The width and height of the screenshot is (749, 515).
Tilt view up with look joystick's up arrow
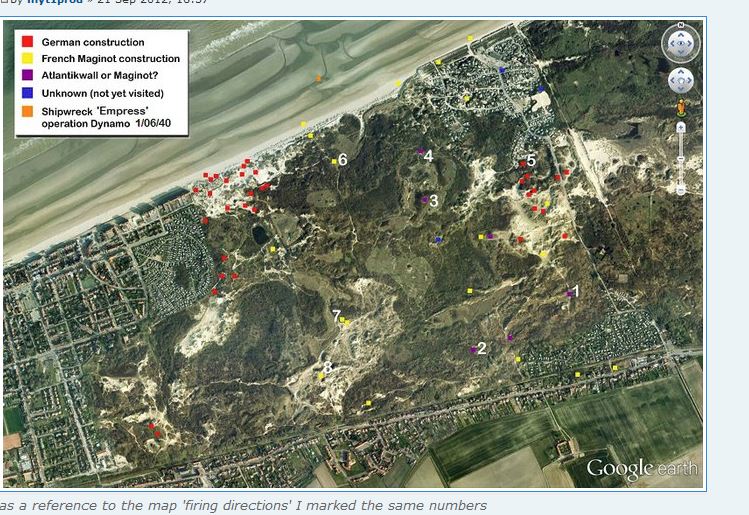[x=681, y=35]
